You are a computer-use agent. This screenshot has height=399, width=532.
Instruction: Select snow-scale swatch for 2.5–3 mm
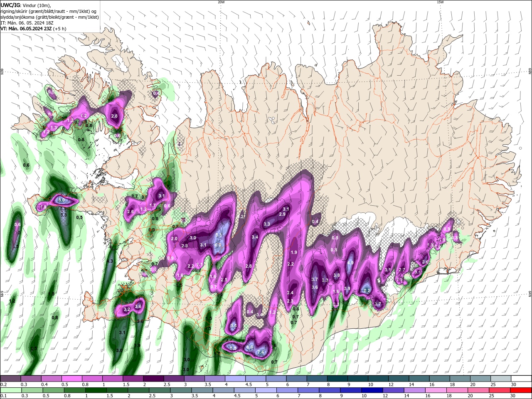pyautogui.click(x=174, y=379)
